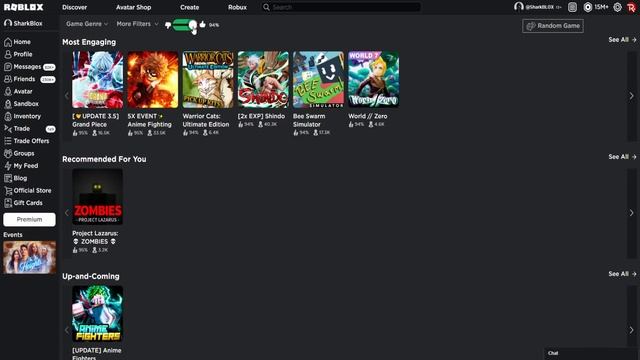Click the green like-ratio filter slider
The height and width of the screenshot is (360, 640).
(x=184, y=25)
